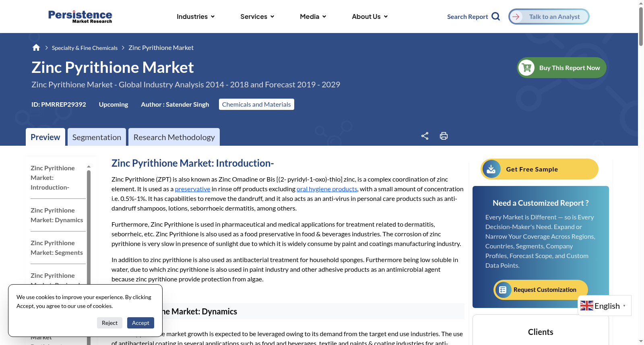Click the UK flag language icon
This screenshot has width=644, height=345.
[586, 306]
